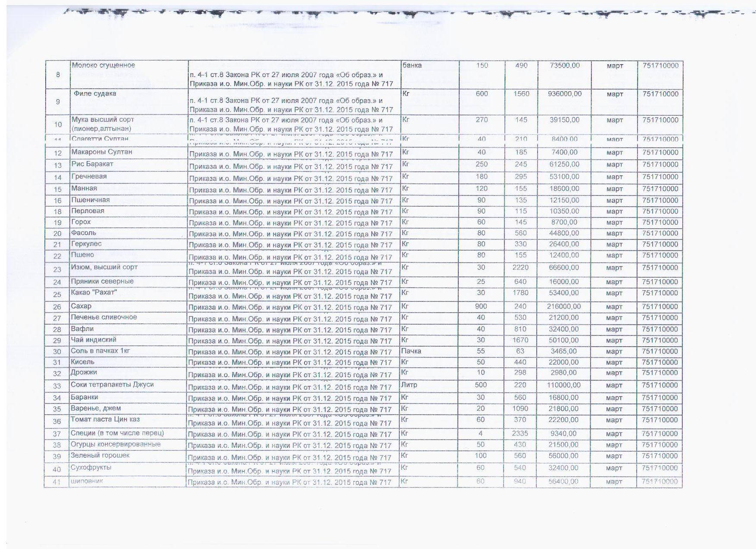Screen dimensions: 756x549
Task: Click the "Геркулес" product cell
Action: (128, 244)
